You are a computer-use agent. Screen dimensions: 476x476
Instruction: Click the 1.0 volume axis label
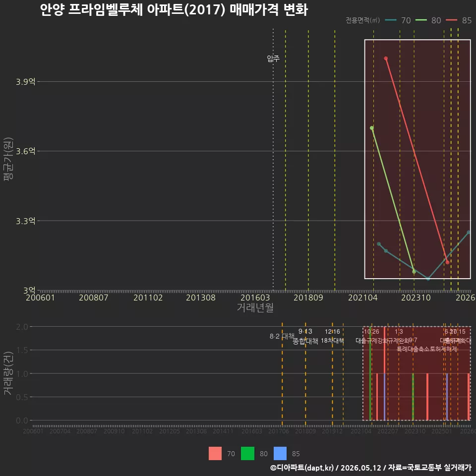(22, 374)
